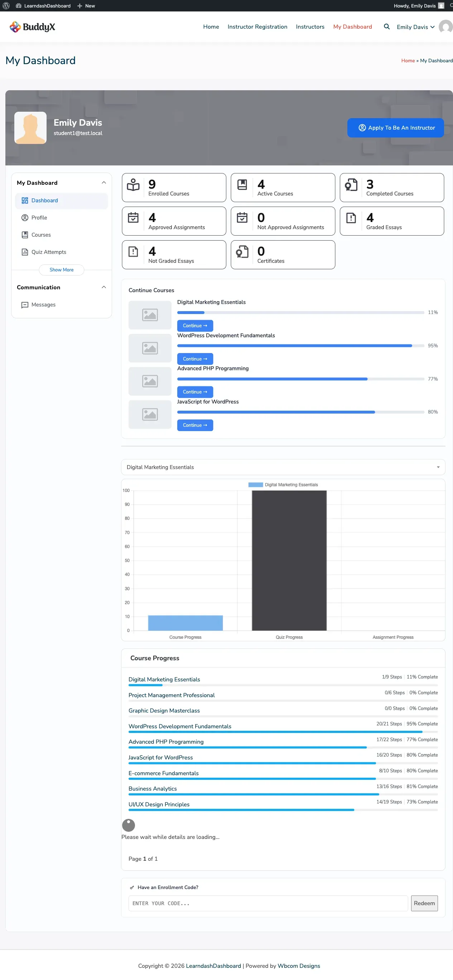The height and width of the screenshot is (980, 453).
Task: Open the Instructors nav item
Action: pyautogui.click(x=310, y=26)
